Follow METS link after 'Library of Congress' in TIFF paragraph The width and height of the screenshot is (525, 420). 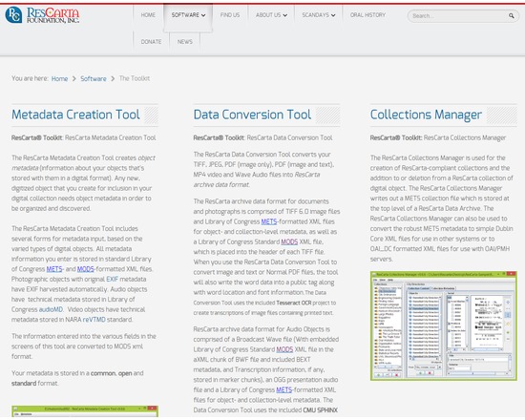[269, 221]
